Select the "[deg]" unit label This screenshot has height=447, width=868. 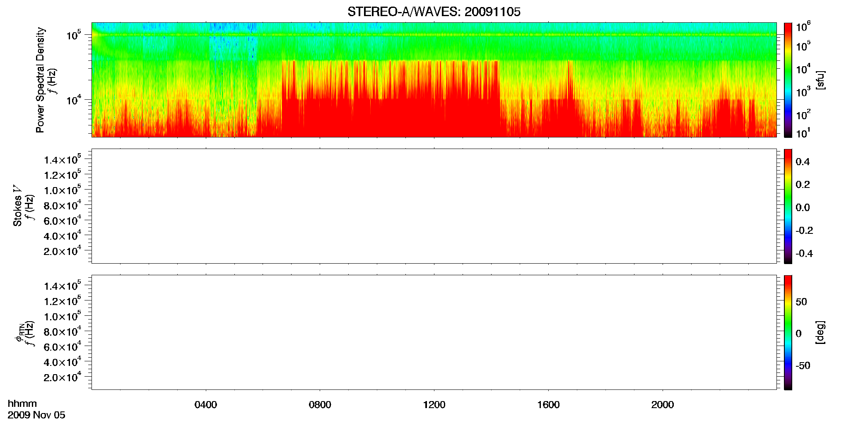click(x=820, y=332)
